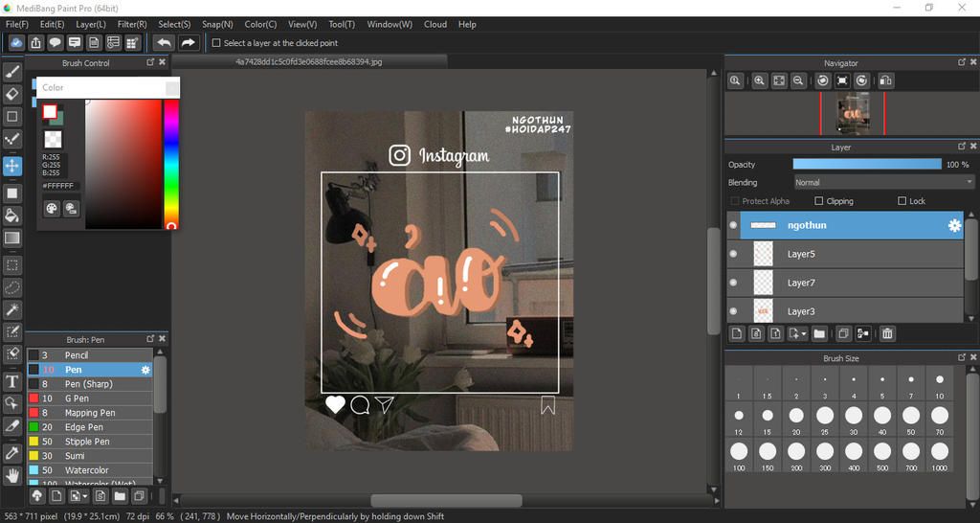The height and width of the screenshot is (523, 980).
Task: Click the #FFFFFF hex color field
Action: pyautogui.click(x=59, y=186)
